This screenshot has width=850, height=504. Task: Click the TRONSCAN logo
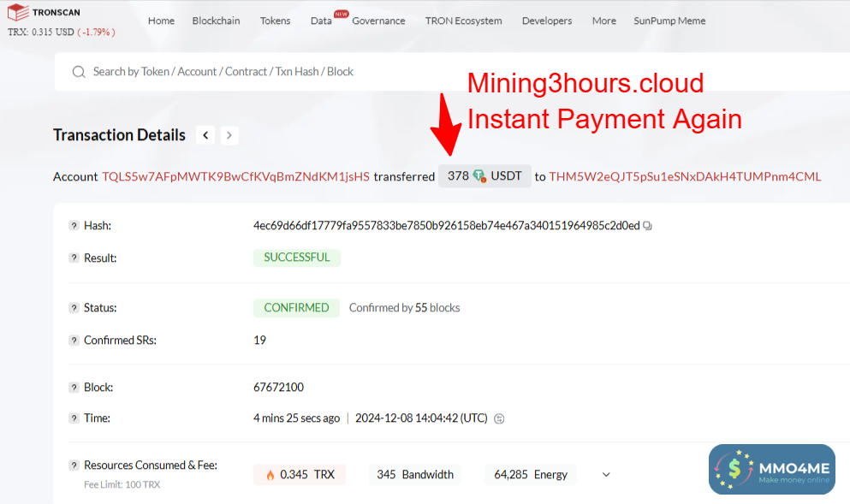(x=44, y=12)
